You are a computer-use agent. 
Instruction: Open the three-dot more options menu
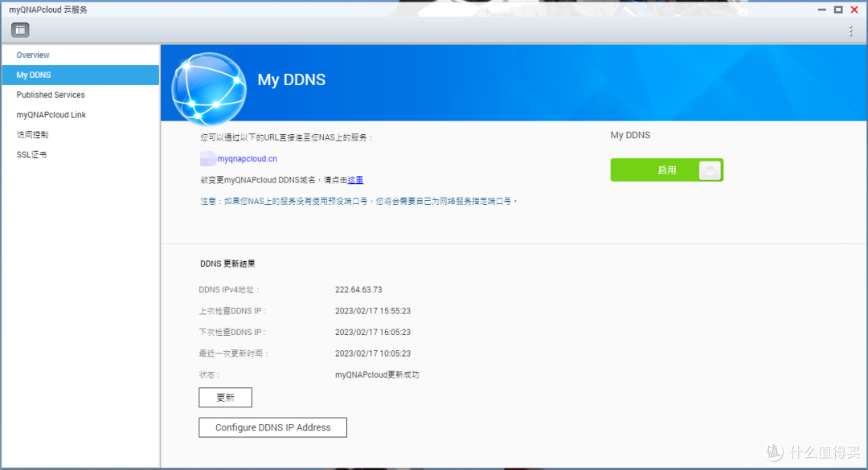point(850,31)
